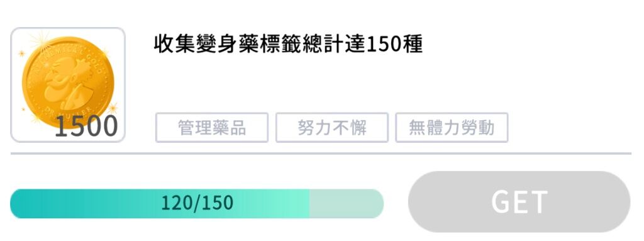Viewport: 644px width, 241px height.
Task: Click the small star left of coin
Action: 21,53
